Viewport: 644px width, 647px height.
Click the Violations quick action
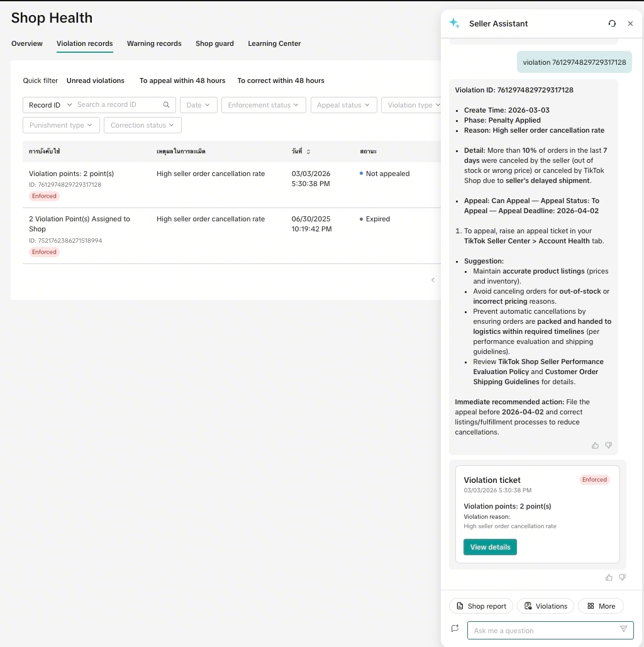[545, 606]
